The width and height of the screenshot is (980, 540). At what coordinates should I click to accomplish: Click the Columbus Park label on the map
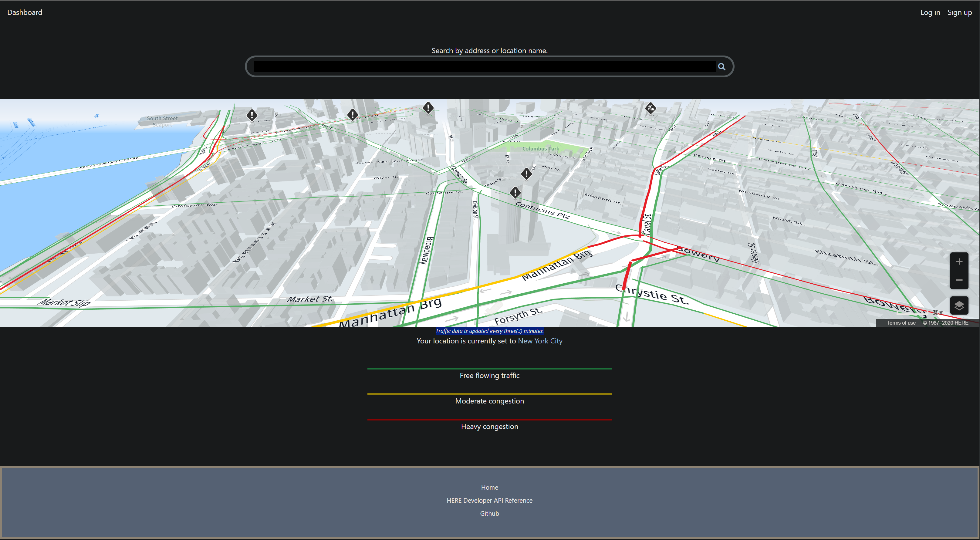[x=540, y=149]
